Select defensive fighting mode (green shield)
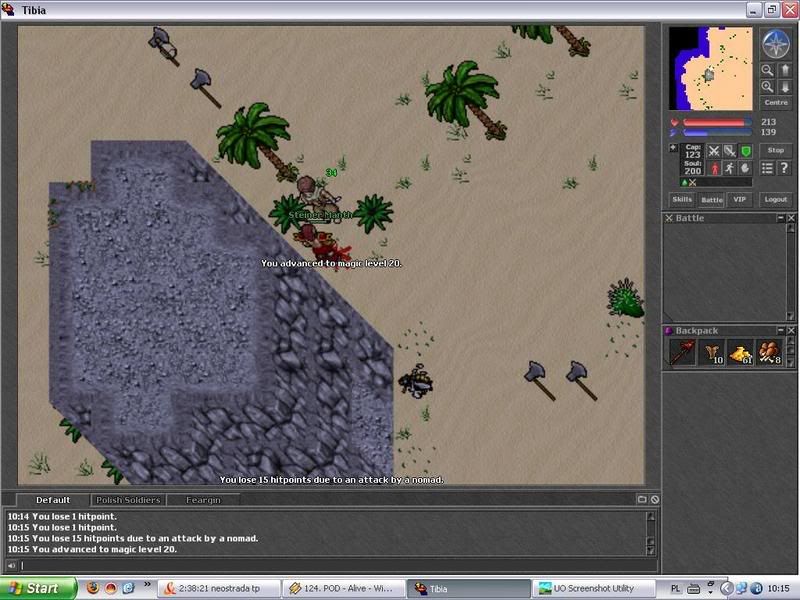800x600 pixels. click(746, 151)
